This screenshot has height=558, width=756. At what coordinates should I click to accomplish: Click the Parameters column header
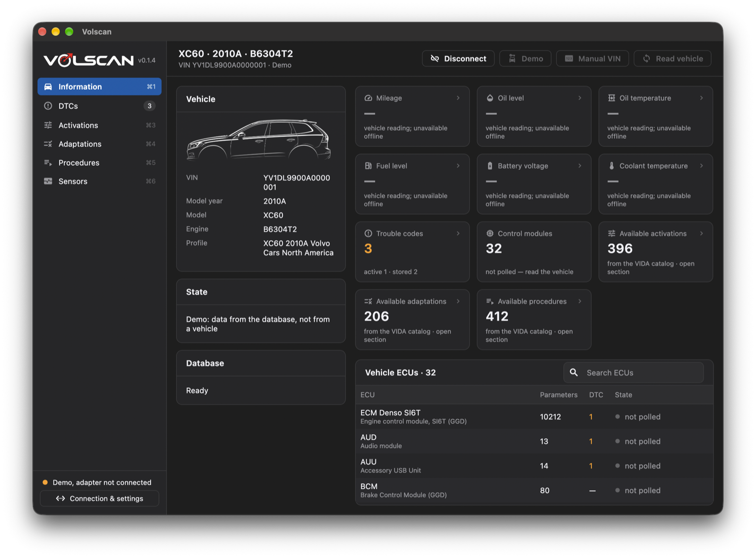558,395
